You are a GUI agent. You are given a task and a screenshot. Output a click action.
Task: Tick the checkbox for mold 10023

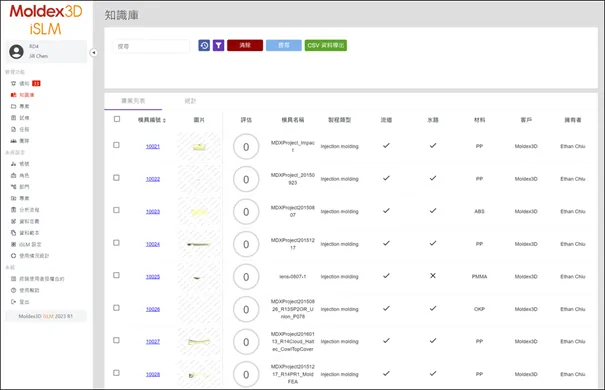(x=116, y=210)
